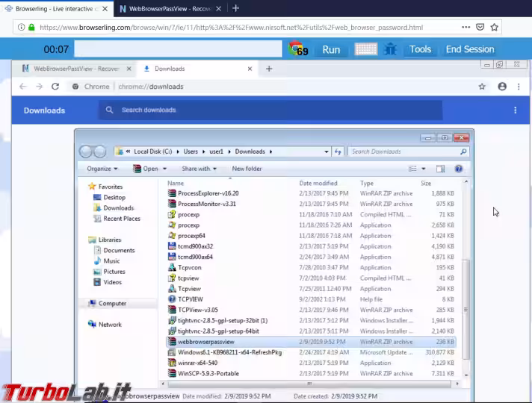Click the chrome://downloads address bar
532x403 pixels.
tap(271, 87)
